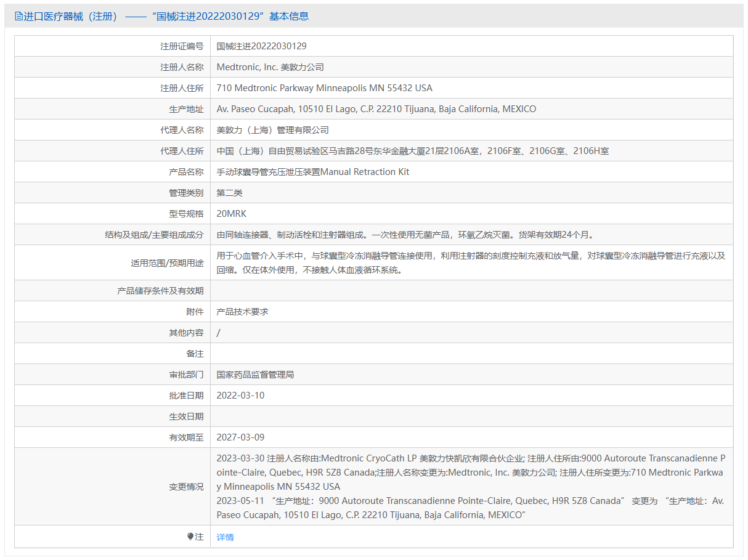
Task: Click the 型号规格 label
Action: click(x=186, y=214)
